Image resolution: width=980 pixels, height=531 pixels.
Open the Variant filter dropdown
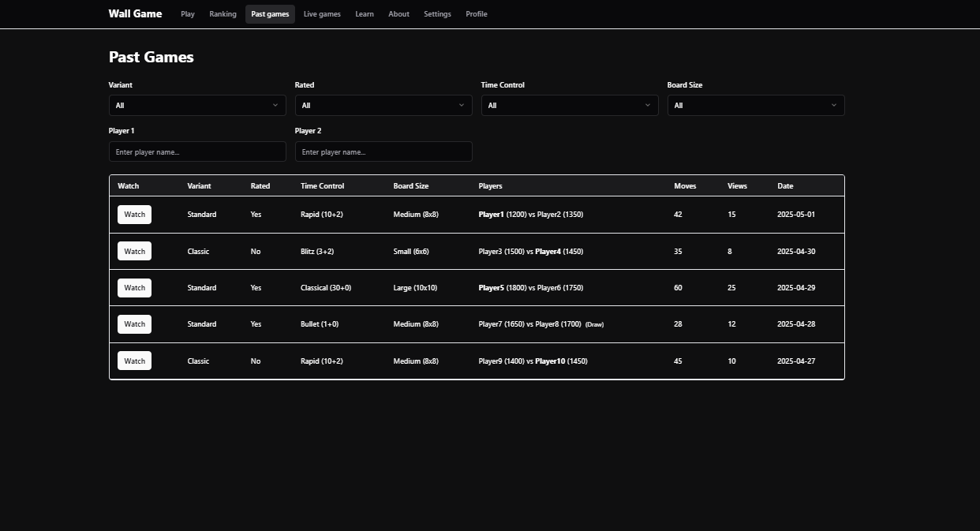click(197, 105)
